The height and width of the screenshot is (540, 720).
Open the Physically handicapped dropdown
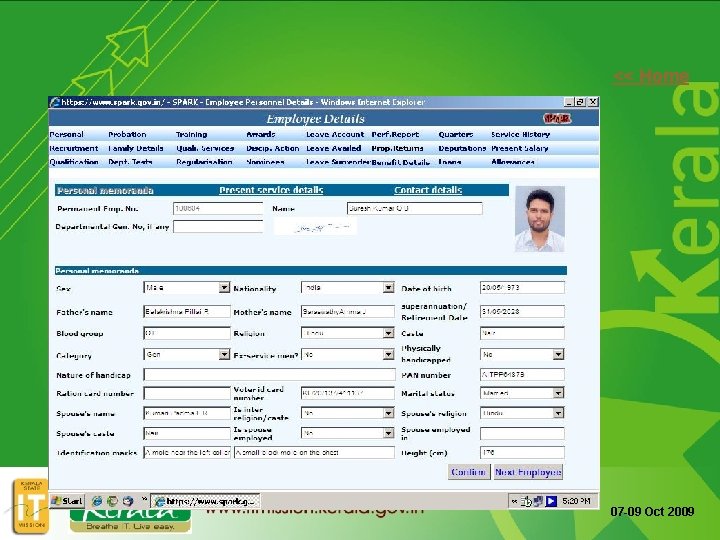558,354
